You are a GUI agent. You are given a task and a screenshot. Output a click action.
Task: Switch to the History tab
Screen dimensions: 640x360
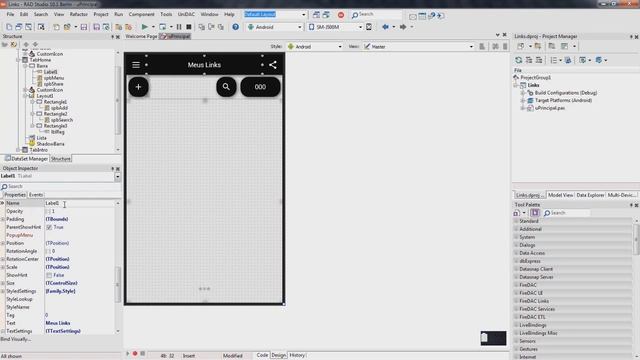pyautogui.click(x=297, y=355)
